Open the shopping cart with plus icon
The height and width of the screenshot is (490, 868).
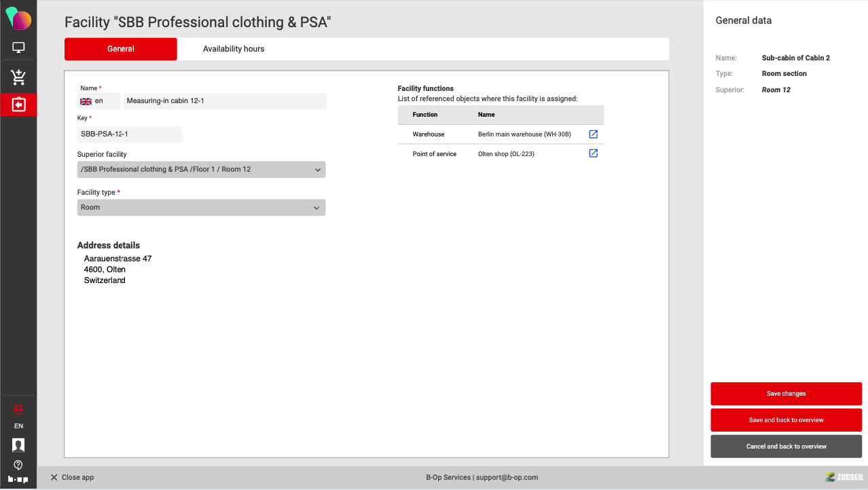pyautogui.click(x=18, y=77)
